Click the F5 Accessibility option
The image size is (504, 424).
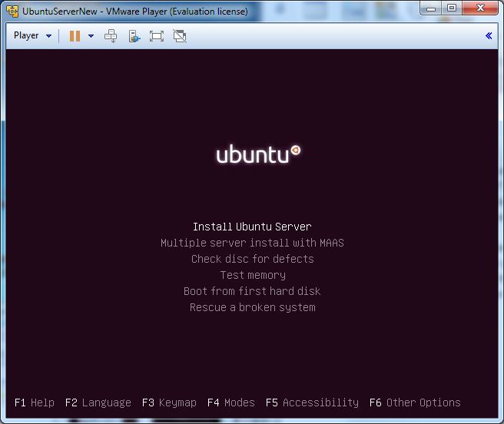coord(312,402)
